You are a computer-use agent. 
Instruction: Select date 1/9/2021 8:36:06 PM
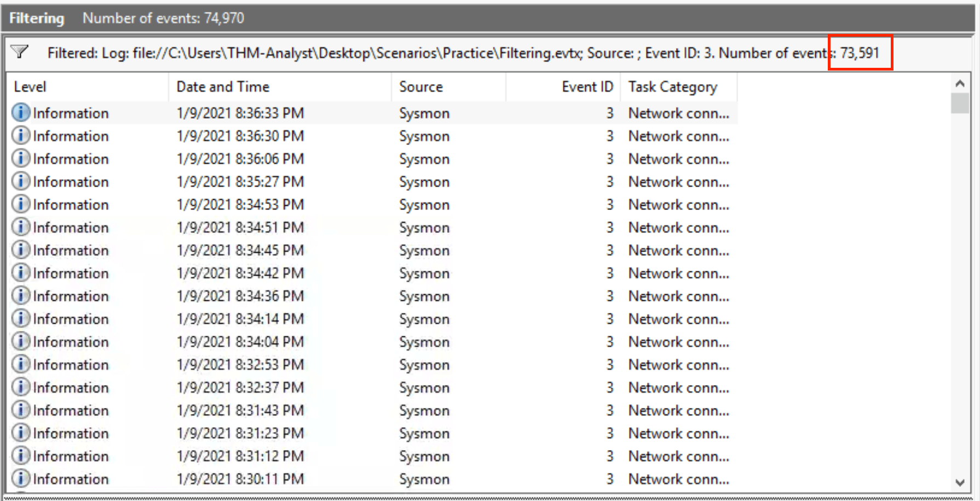tap(240, 159)
